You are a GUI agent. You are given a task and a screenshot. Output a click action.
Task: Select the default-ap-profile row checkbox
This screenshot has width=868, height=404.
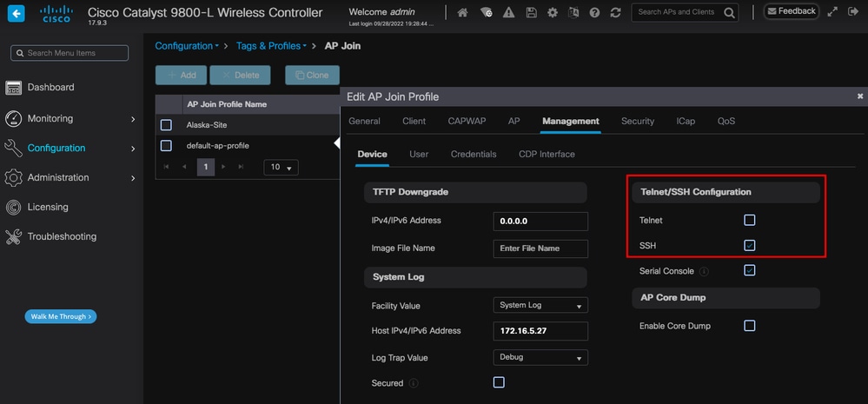166,146
